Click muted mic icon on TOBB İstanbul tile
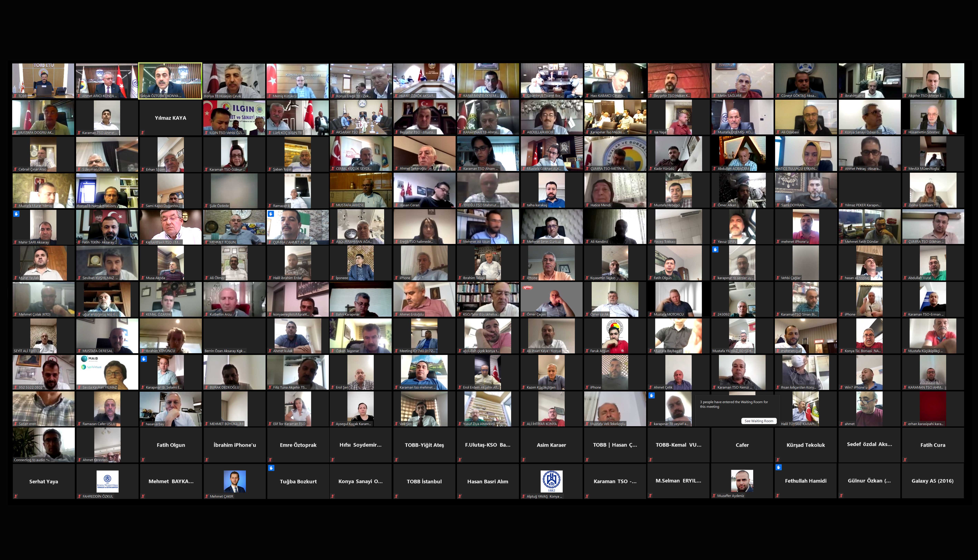This screenshot has height=560, width=978. pyautogui.click(x=396, y=496)
